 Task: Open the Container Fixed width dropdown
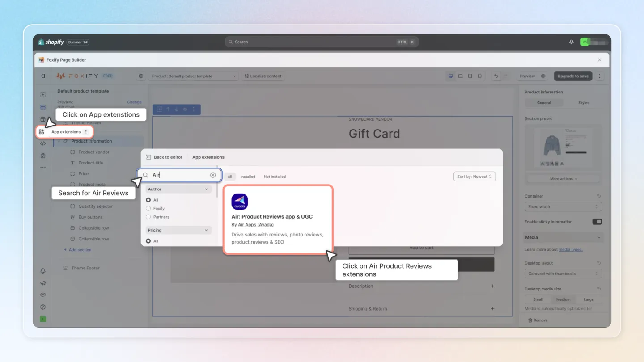563,207
